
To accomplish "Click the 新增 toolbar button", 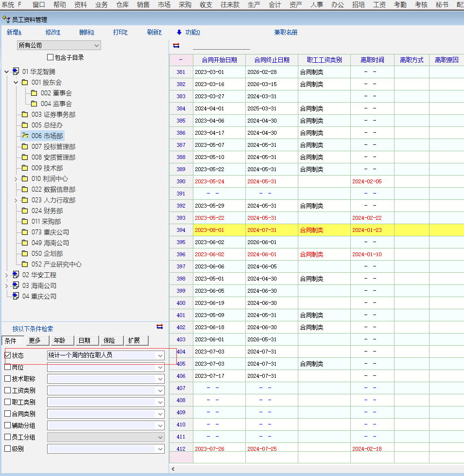I will point(14,33).
